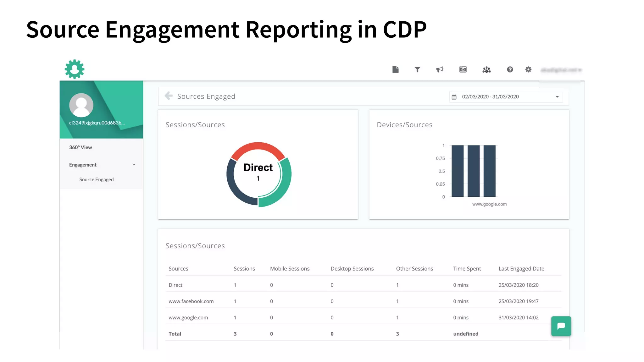Image resolution: width=644 pixels, height=362 pixels.
Task: Open the date range dropdown
Action: 506,97
